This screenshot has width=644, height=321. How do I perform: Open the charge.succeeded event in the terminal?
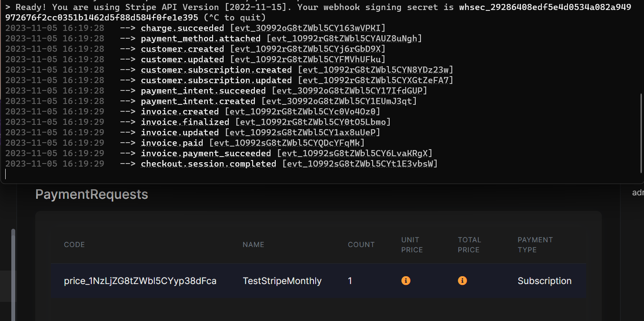[182, 28]
